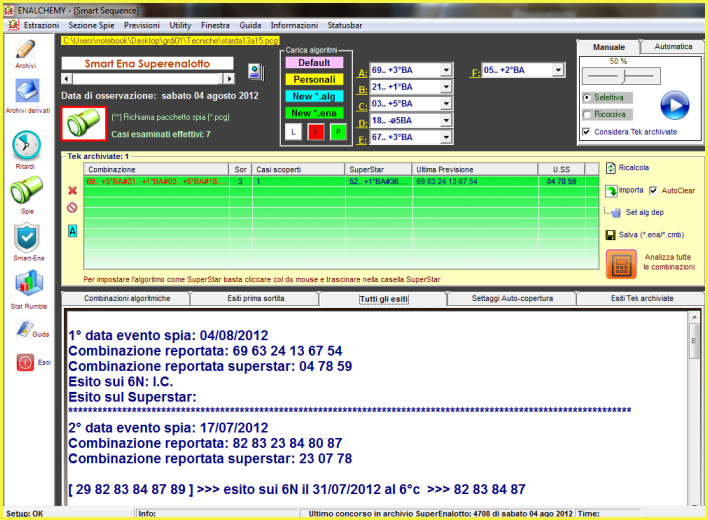Click the blue play button
Screen dimensions: 708x520
pyautogui.click(x=675, y=105)
